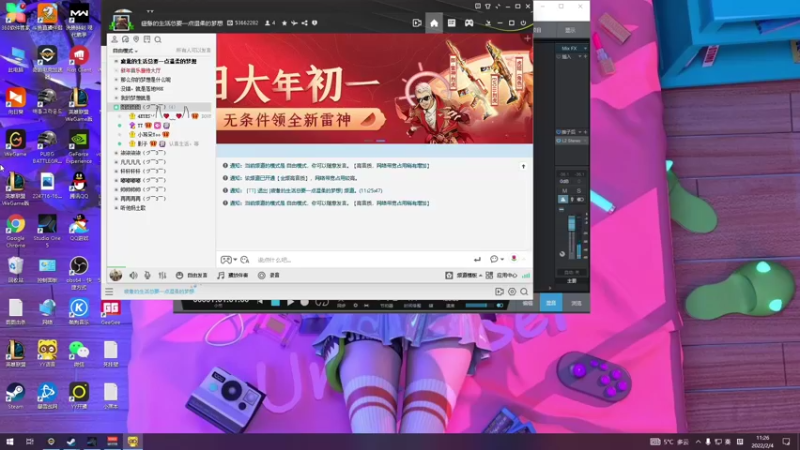This screenshot has height=450, width=800.
Task: Click the search icon in bottom bar
Action: pos(524,291)
